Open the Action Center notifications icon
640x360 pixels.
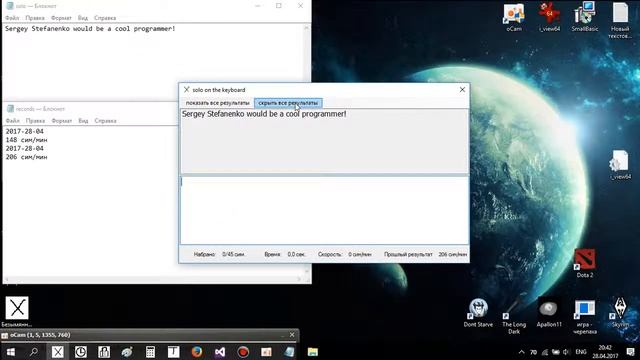point(630,352)
